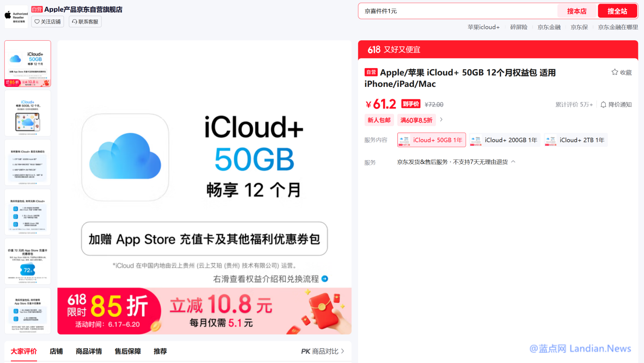Collapse the service details chevron
Screen dimensions: 644x363
click(513, 162)
